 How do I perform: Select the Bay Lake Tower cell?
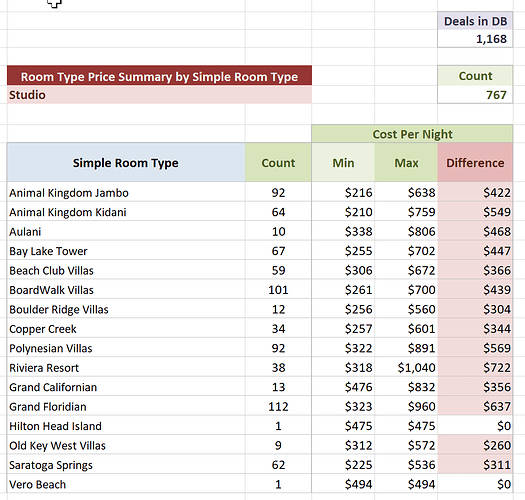126,251
